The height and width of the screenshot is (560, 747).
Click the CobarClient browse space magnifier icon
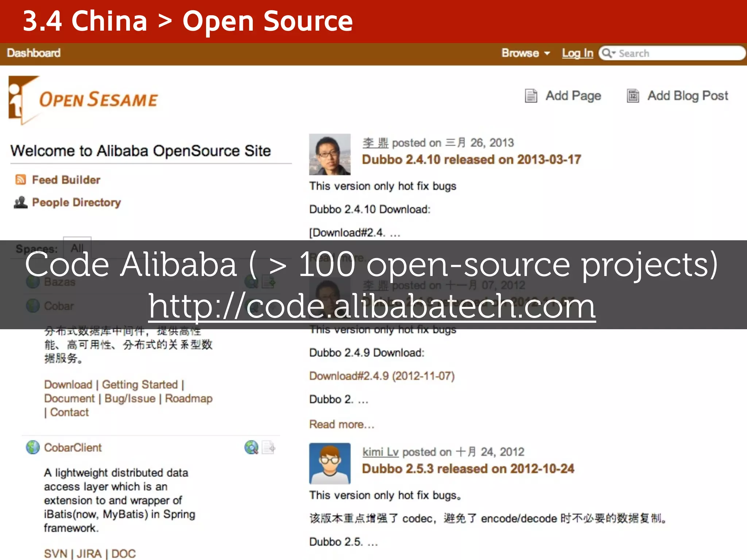tap(251, 447)
